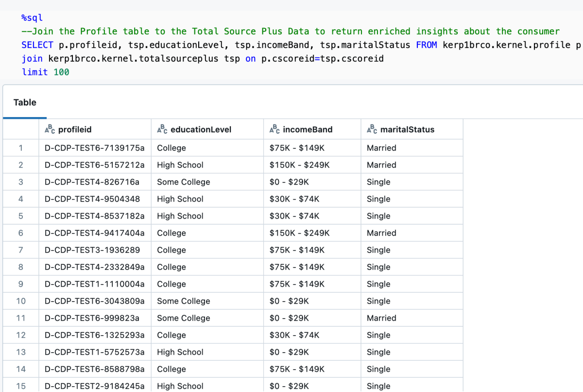The image size is (583, 392).
Task: Select row number 12 in the table
Action: 21,335
